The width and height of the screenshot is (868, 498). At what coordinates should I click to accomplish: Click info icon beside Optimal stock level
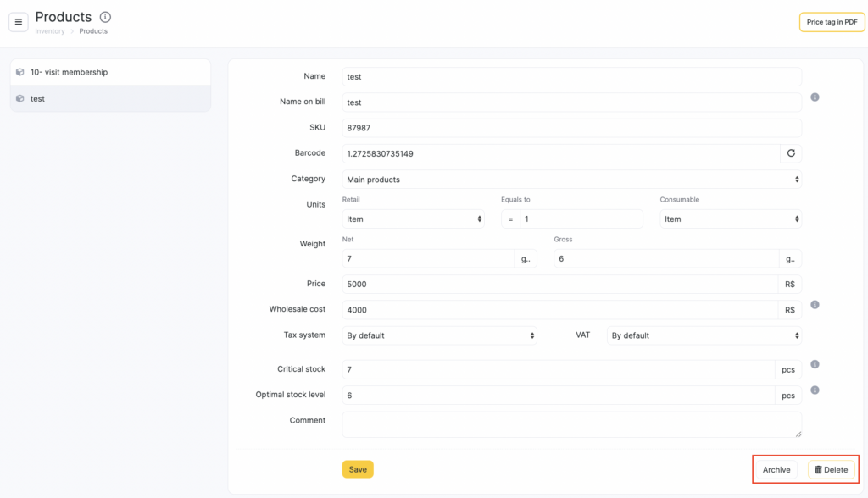tap(815, 390)
